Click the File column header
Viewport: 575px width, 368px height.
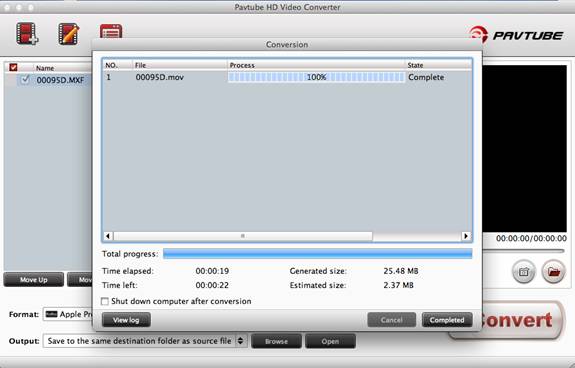click(180, 65)
